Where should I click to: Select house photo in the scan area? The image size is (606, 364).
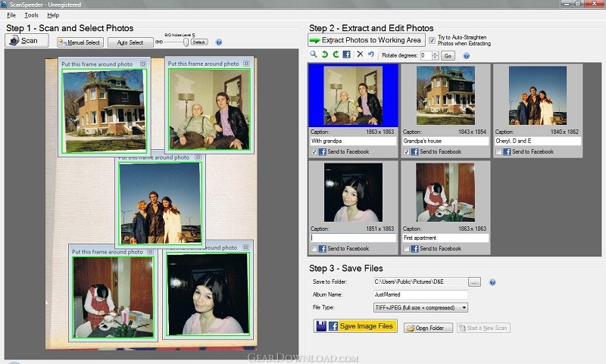pos(104,110)
